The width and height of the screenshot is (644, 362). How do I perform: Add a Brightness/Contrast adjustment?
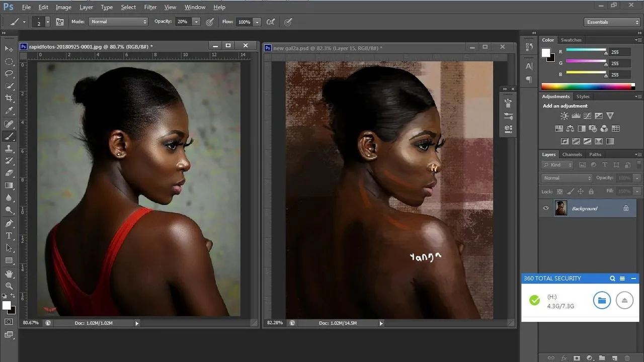pos(565,116)
